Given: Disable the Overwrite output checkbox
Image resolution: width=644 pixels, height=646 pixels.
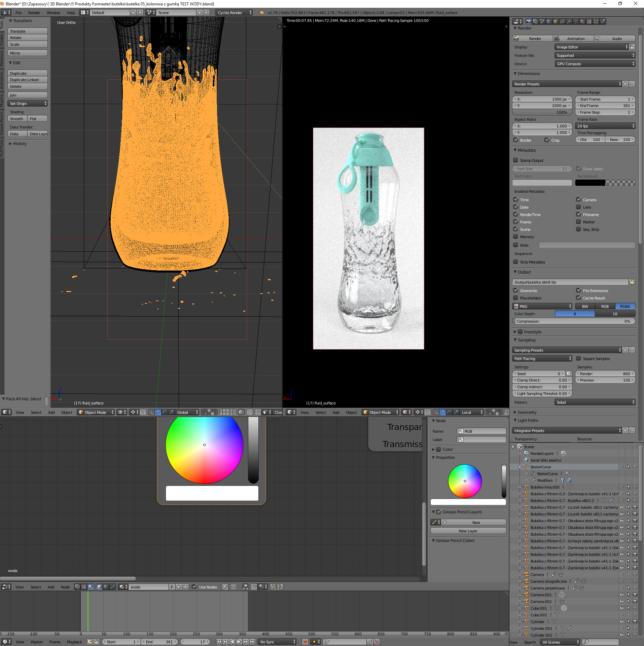Looking at the screenshot, I should coord(516,290).
